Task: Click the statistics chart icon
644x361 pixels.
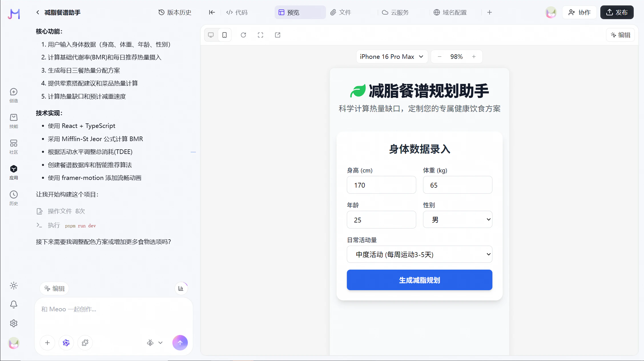Action: pos(181,288)
